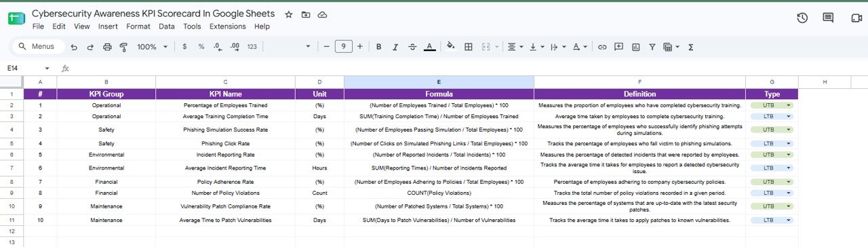The image size is (868, 247).
Task: Open the text wrapping dropdown
Action: coord(557,47)
